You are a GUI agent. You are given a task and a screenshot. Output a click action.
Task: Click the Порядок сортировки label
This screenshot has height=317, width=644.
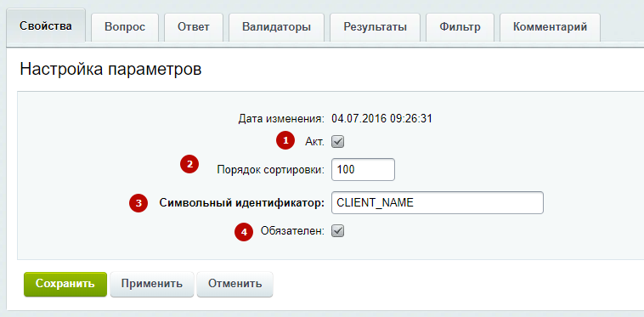click(271, 170)
